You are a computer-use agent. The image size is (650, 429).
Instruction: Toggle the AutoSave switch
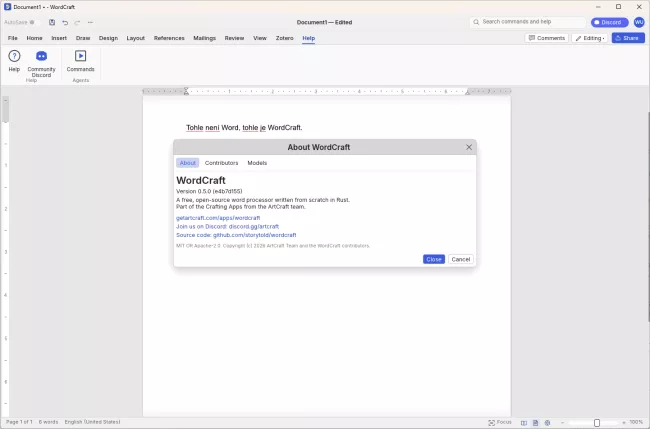(x=36, y=22)
